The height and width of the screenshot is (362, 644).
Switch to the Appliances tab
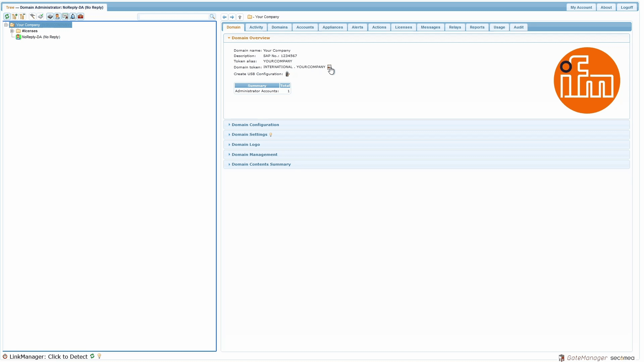point(332,27)
